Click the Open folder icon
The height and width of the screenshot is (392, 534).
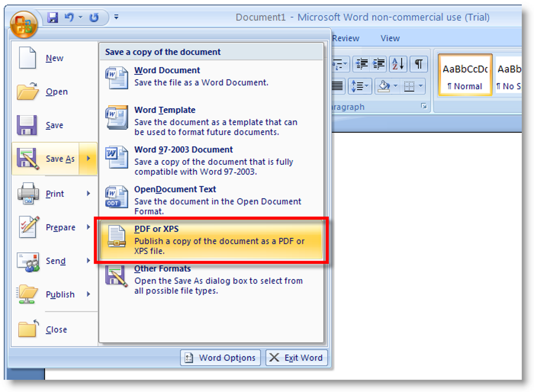click(x=28, y=91)
